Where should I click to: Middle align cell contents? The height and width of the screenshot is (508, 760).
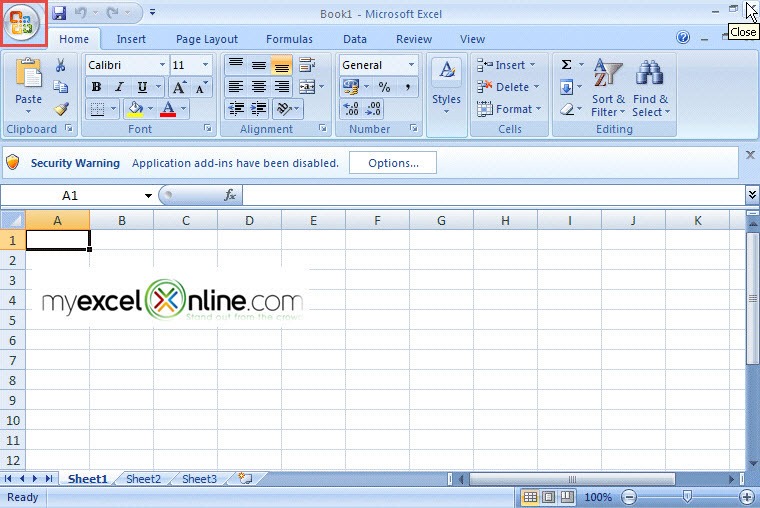pyautogui.click(x=259, y=64)
